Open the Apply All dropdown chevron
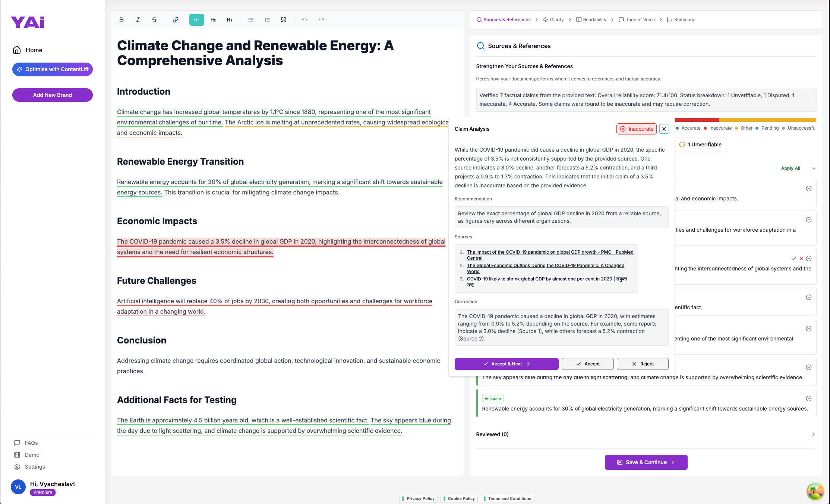830x504 pixels. [x=814, y=168]
